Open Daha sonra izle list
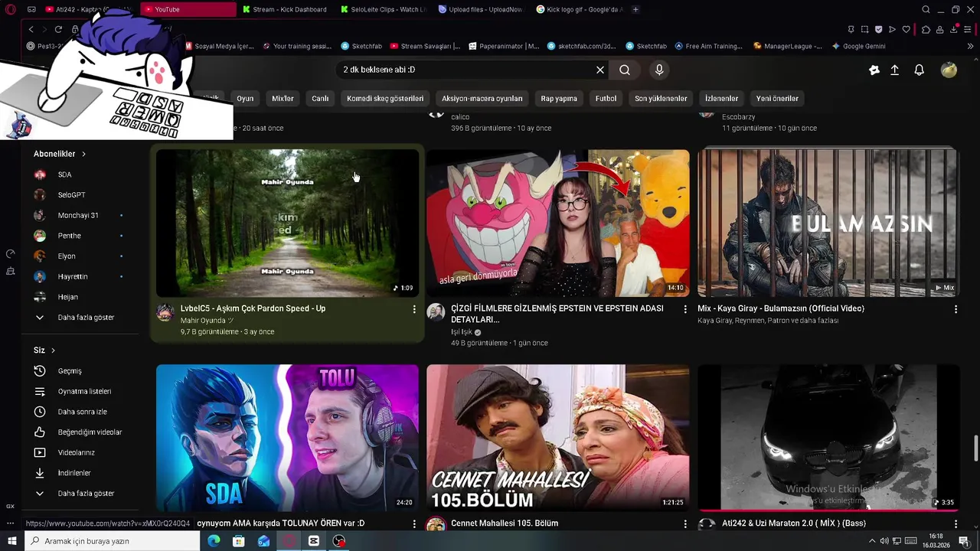980x551 pixels. (83, 412)
